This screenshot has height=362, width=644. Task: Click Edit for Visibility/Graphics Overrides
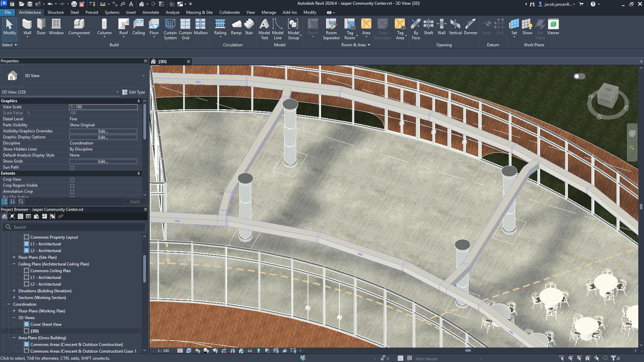tap(103, 131)
